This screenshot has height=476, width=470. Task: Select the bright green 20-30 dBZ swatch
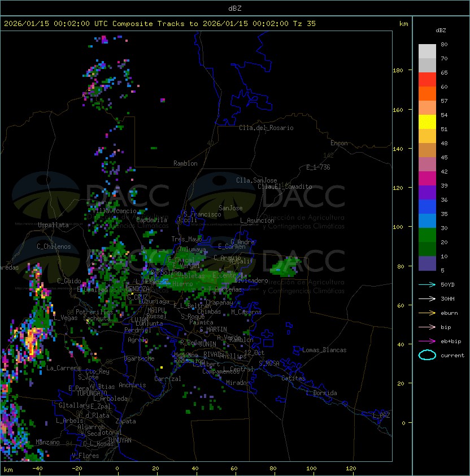point(427,235)
